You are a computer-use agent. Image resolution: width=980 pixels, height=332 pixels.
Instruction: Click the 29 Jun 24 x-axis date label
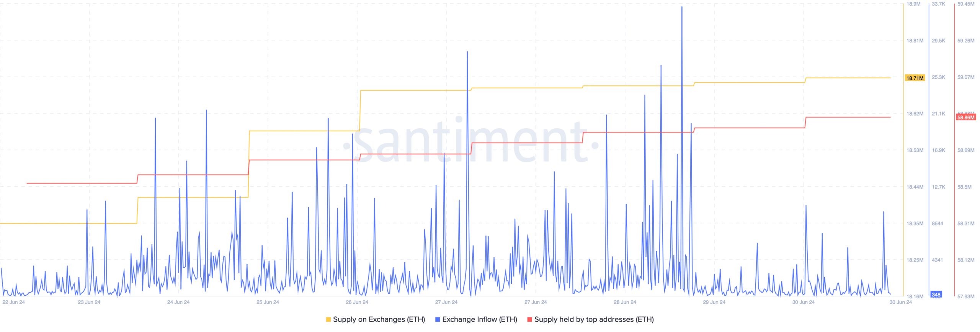tap(714, 303)
